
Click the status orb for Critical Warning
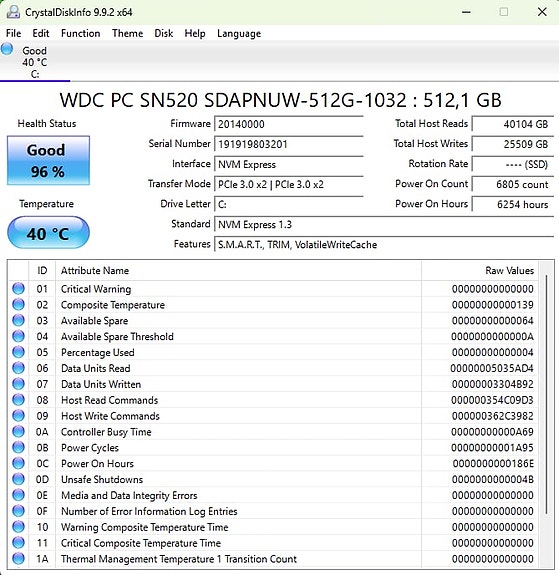18,289
